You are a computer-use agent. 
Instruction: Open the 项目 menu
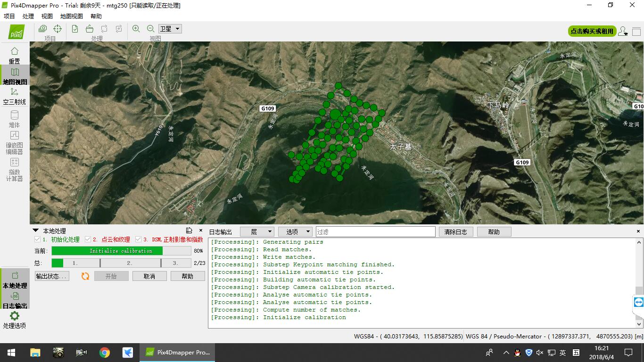9,16
